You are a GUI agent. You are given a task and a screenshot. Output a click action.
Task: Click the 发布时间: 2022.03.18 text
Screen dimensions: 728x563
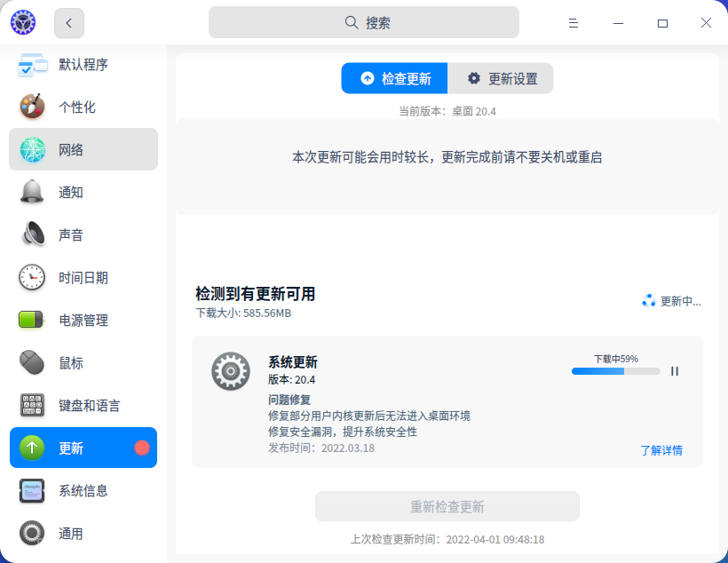pyautogui.click(x=321, y=448)
